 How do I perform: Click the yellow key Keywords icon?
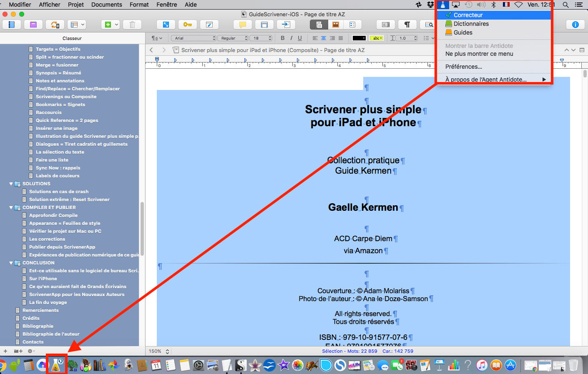point(188,25)
